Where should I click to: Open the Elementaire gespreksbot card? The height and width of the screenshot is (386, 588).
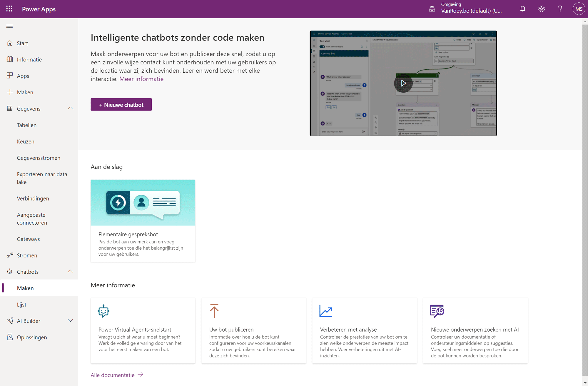[143, 220]
